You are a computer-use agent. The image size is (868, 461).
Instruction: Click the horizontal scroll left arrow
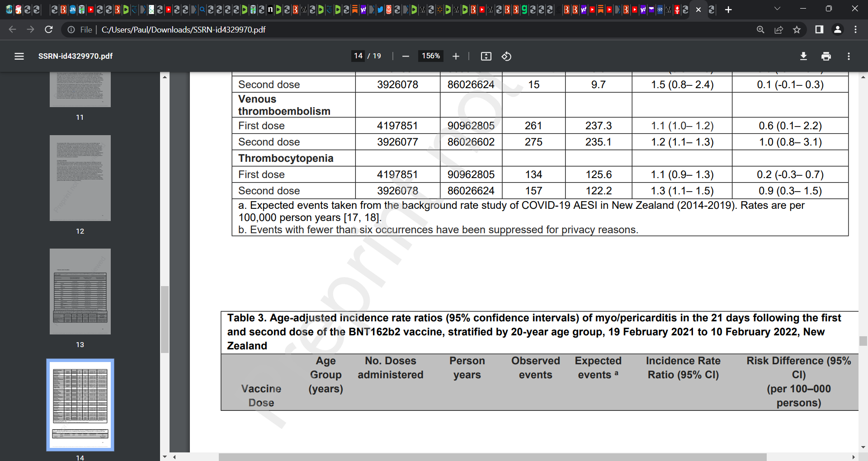(x=175, y=457)
